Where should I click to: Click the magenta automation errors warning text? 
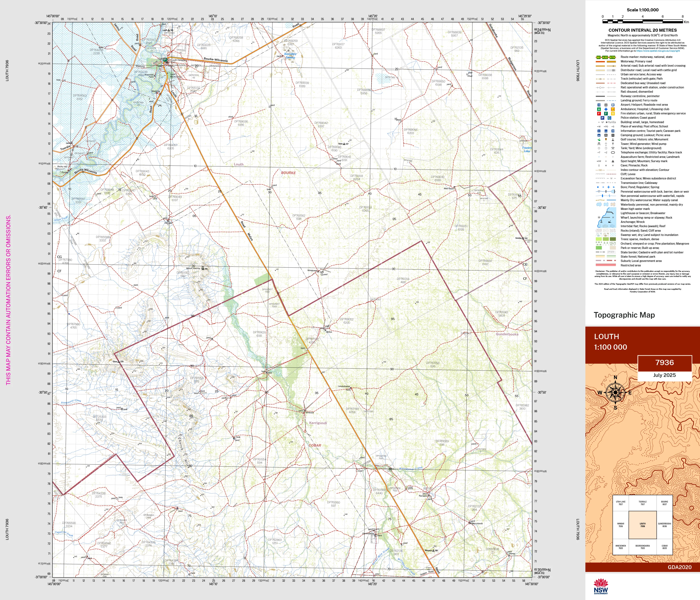click(8, 300)
